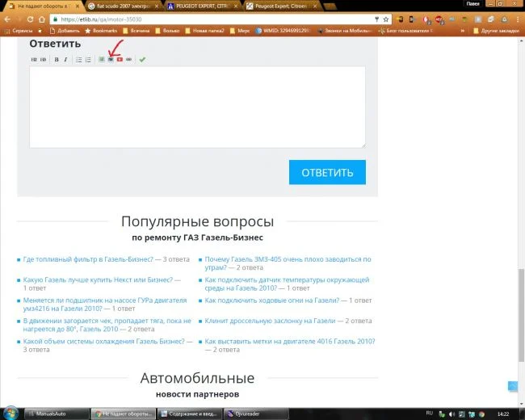The width and height of the screenshot is (525, 420).
Task: Open the Djvureader window from the taskbar
Action: click(242, 413)
